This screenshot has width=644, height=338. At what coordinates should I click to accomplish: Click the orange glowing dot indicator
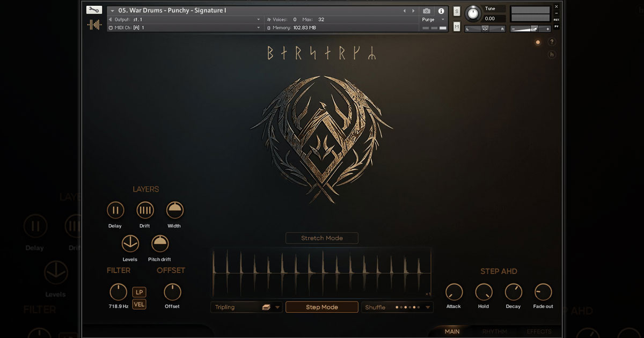(538, 42)
